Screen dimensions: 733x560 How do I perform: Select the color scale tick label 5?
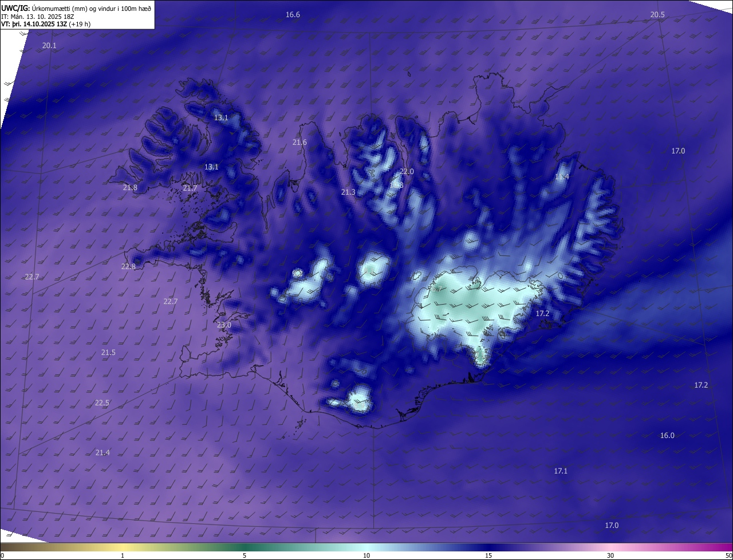pos(245,555)
